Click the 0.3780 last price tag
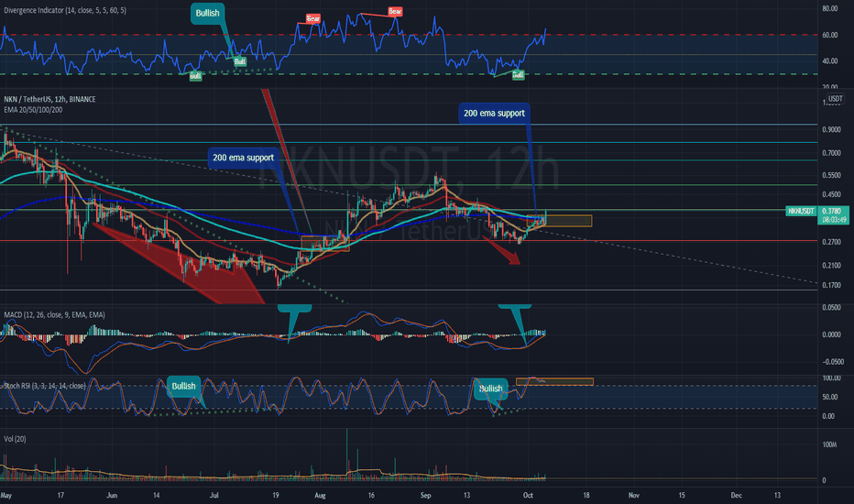Image resolution: width=854 pixels, height=504 pixels. point(832,211)
